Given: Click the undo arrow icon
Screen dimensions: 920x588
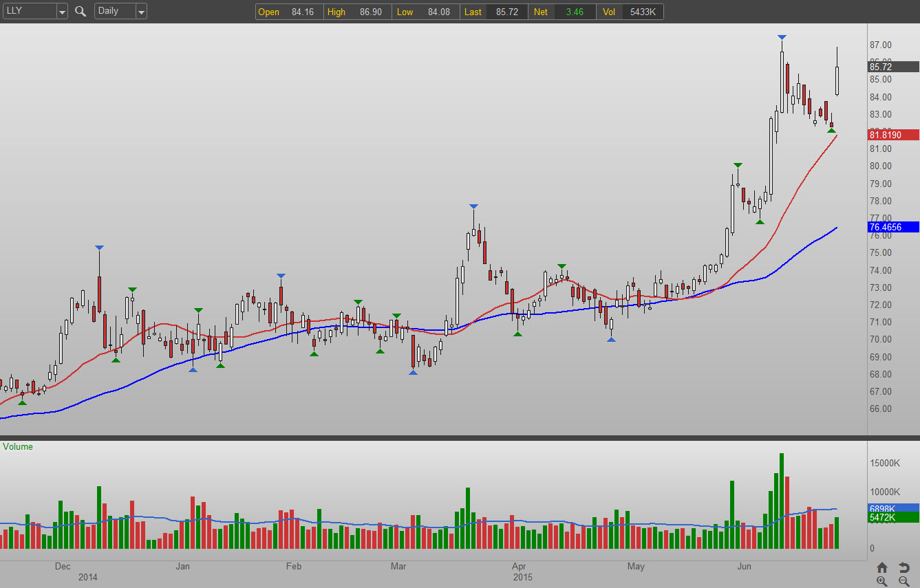Looking at the screenshot, I should [904, 567].
